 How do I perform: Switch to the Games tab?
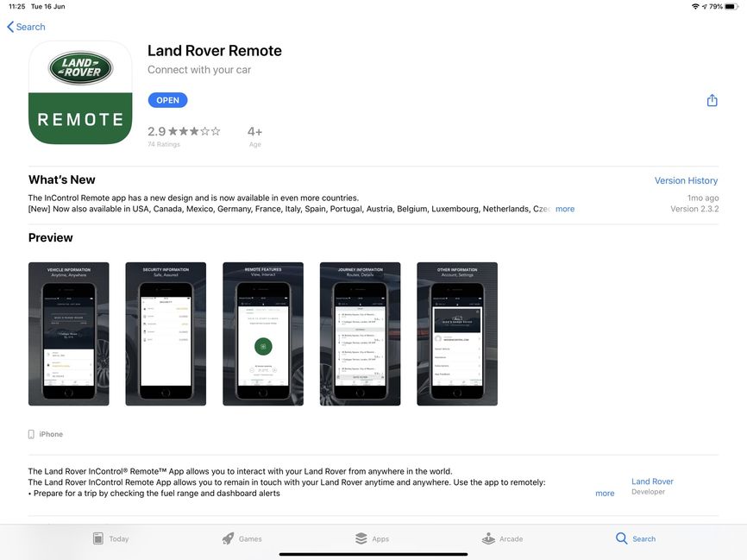coord(242,538)
